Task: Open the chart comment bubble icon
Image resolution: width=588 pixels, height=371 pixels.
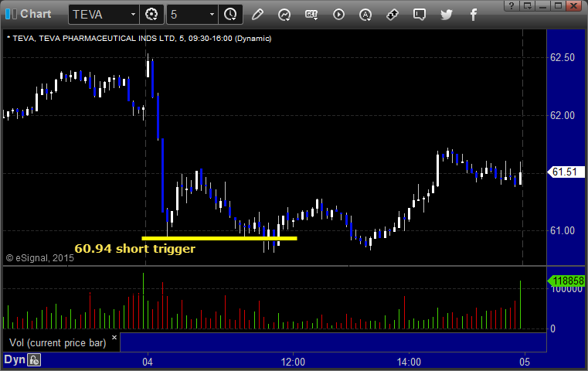Action: [x=420, y=15]
